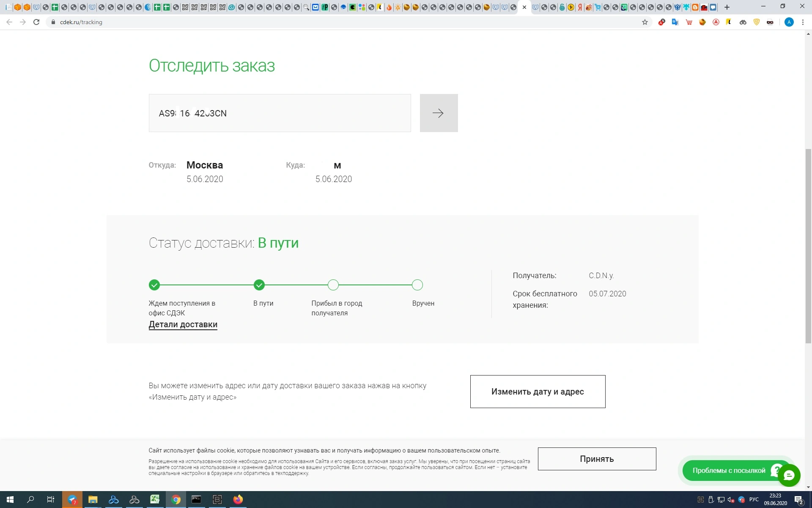The height and width of the screenshot is (508, 812).
Task: Open the blue knot app on taskbar
Action: 114,500
